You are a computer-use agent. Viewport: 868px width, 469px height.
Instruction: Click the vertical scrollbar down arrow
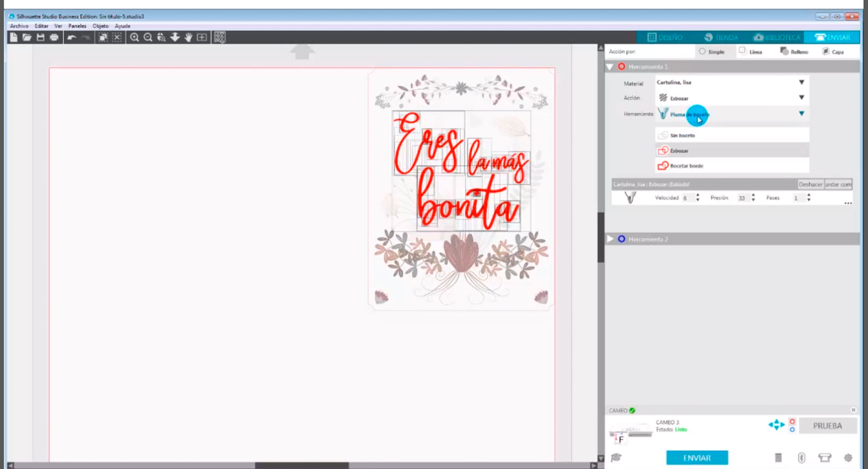tap(601, 458)
